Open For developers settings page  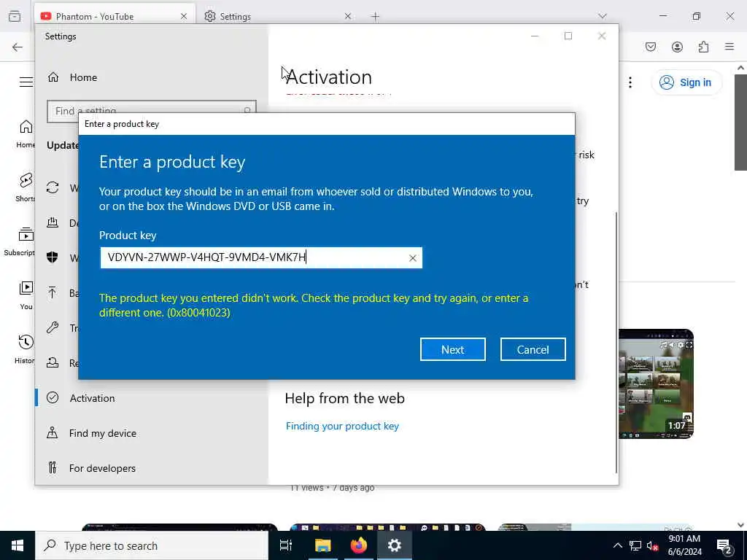[x=102, y=469]
